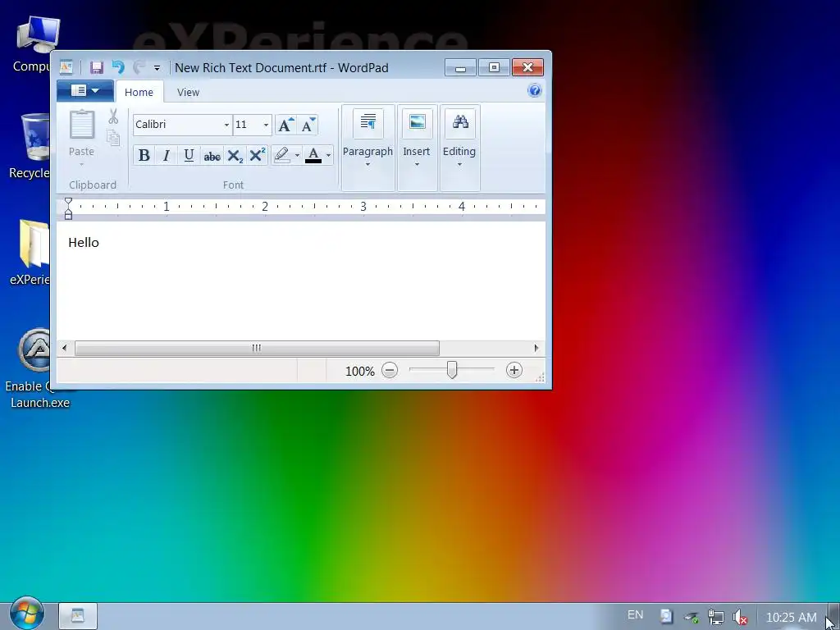Open the Windows Start button

click(x=26, y=614)
